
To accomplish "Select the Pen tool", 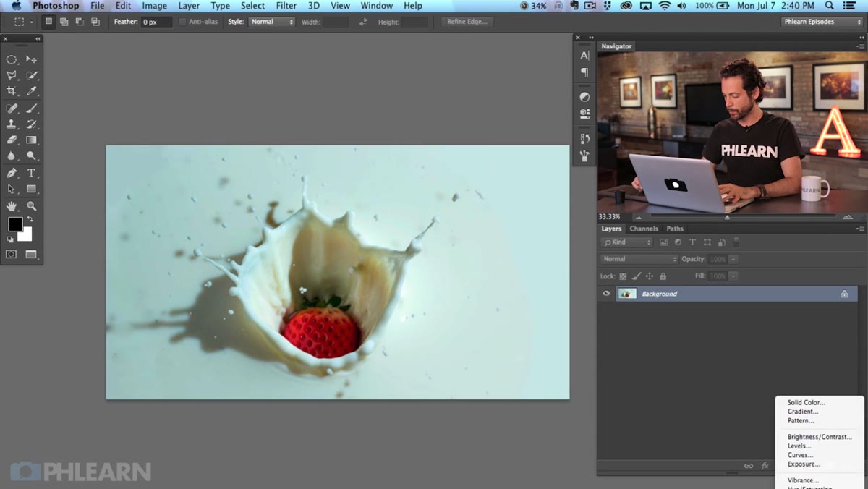I will pos(12,173).
